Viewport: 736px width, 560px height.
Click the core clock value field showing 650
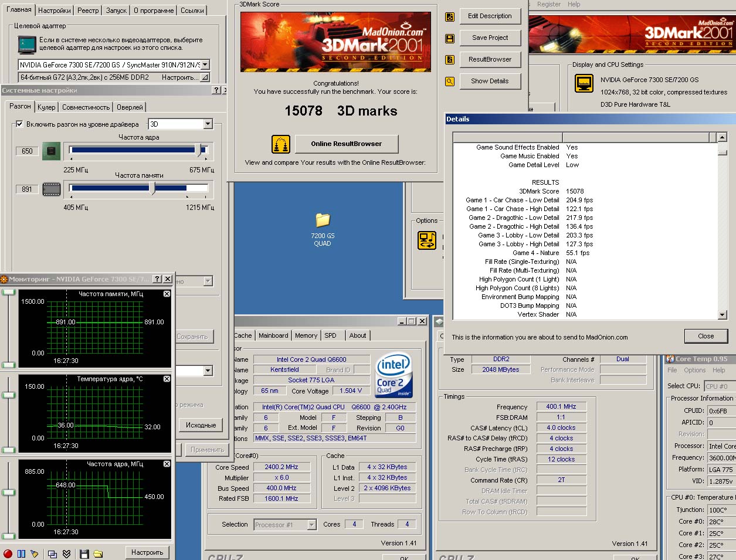coord(27,151)
